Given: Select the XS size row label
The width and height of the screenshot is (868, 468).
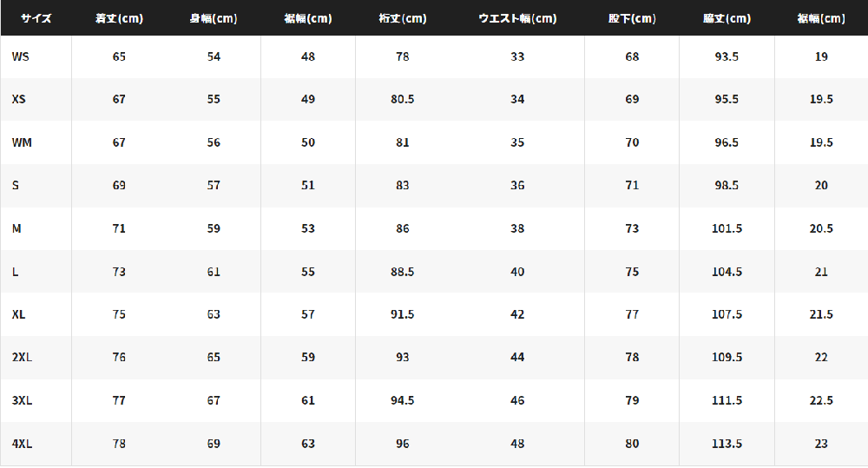Looking at the screenshot, I should pos(19,99).
